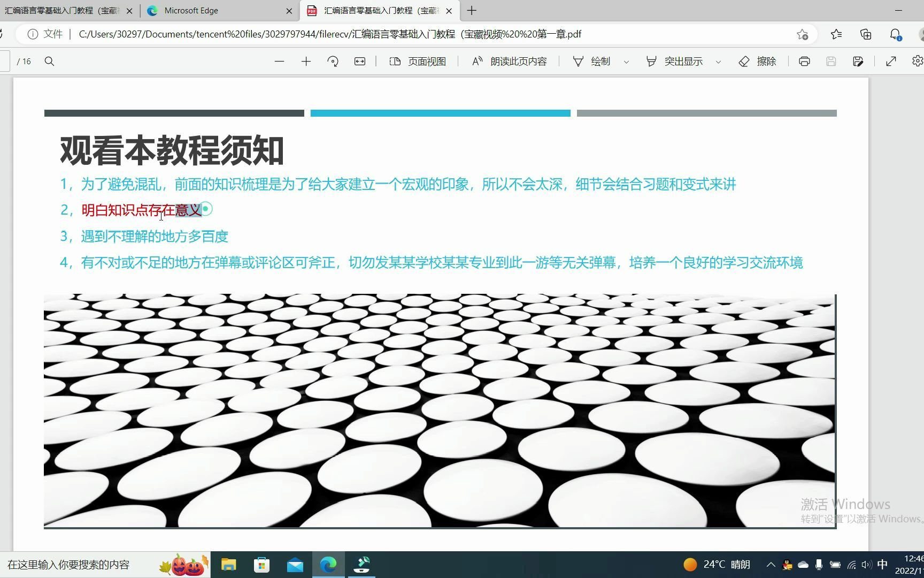Screen dimensions: 924x578
Task: Search within the PDF using magnifier
Action: tap(49, 62)
